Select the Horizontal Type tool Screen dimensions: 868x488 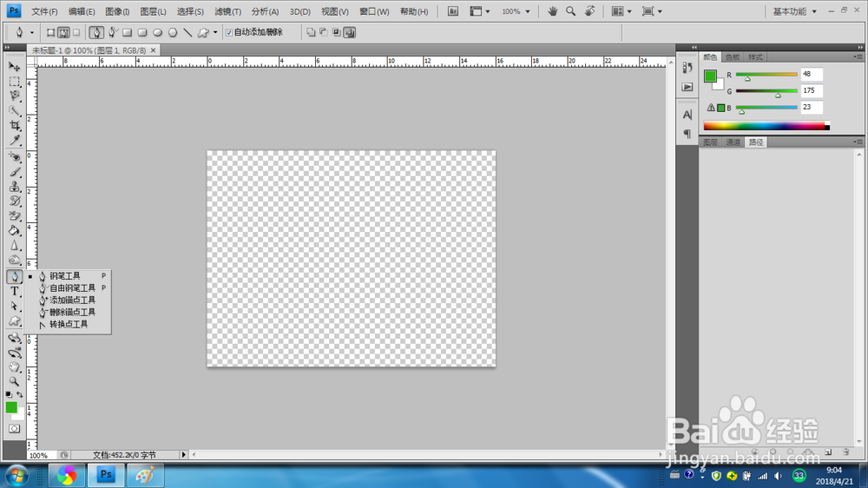[15, 292]
